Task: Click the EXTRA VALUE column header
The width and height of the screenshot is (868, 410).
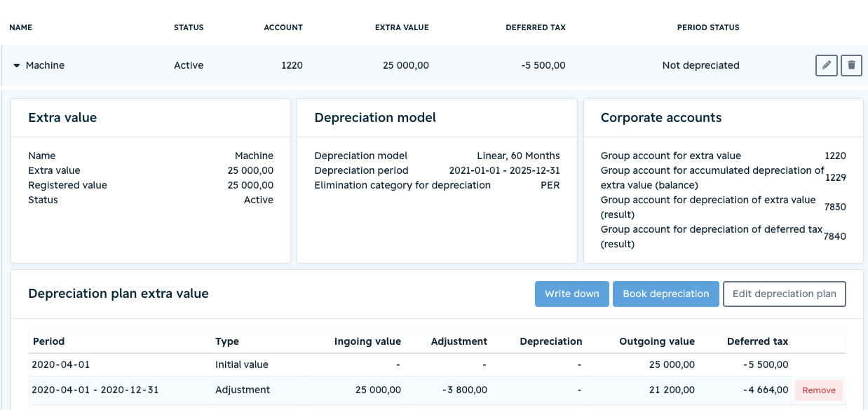Action: (402, 27)
